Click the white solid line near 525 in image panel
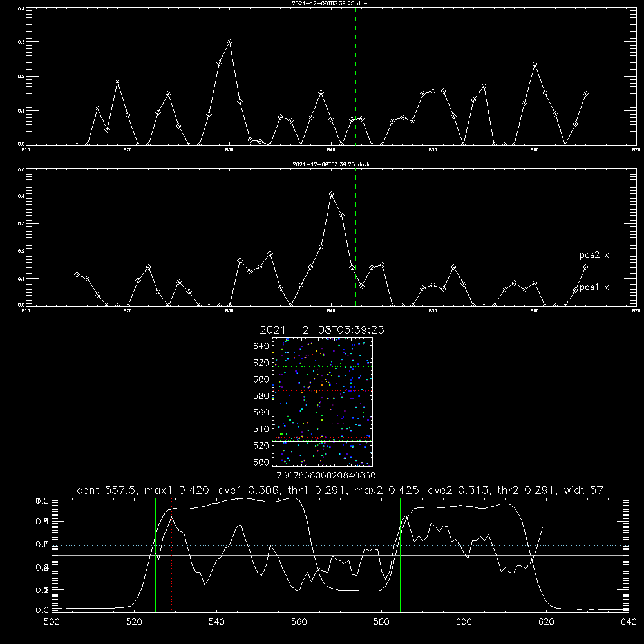Image resolution: width=644 pixels, height=644 pixels. [x=322, y=441]
